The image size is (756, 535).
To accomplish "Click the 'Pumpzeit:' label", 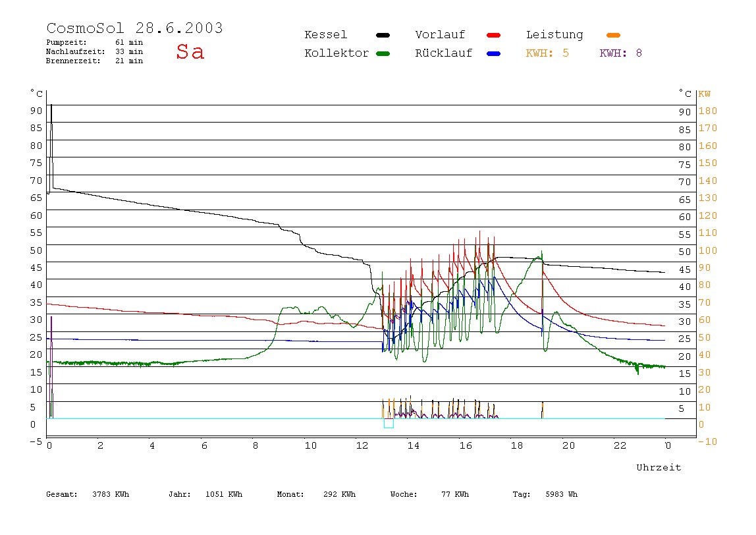I will pyautogui.click(x=66, y=42).
